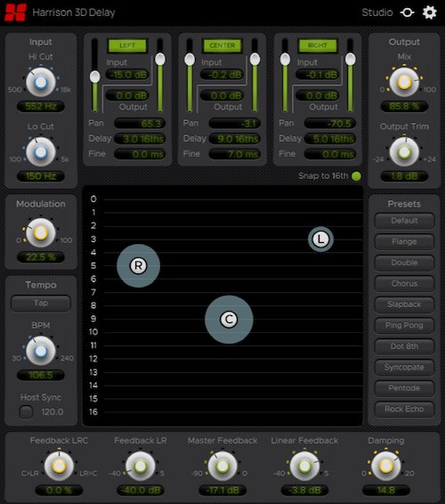Enable the Host Sync checkbox
The image size is (445, 504).
[26, 411]
